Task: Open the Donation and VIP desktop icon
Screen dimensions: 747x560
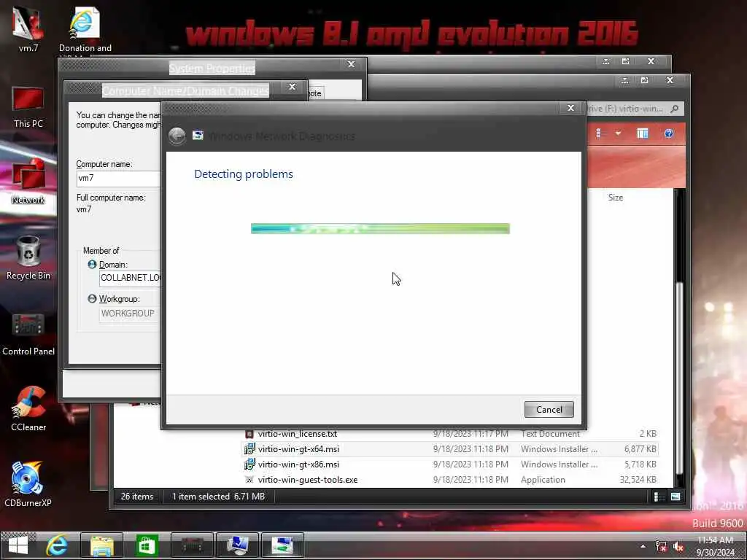Action: pyautogui.click(x=85, y=29)
